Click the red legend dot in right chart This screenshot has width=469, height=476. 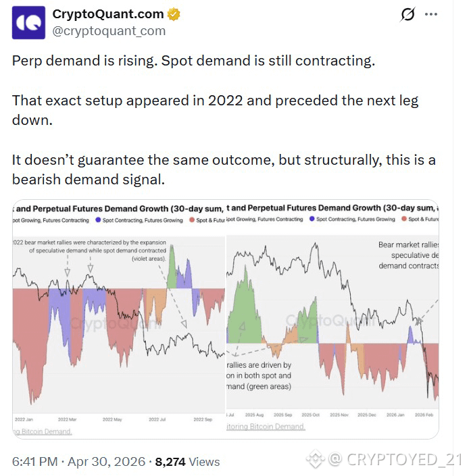tap(404, 219)
